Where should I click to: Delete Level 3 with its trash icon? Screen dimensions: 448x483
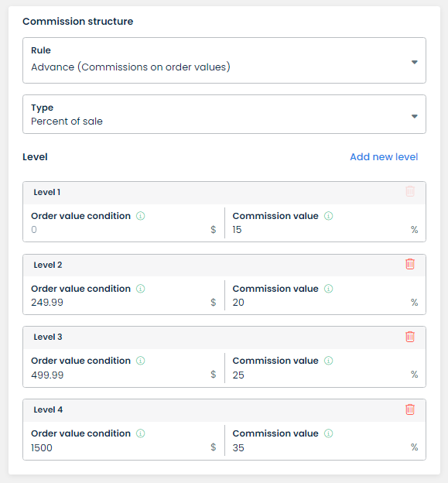tap(410, 337)
